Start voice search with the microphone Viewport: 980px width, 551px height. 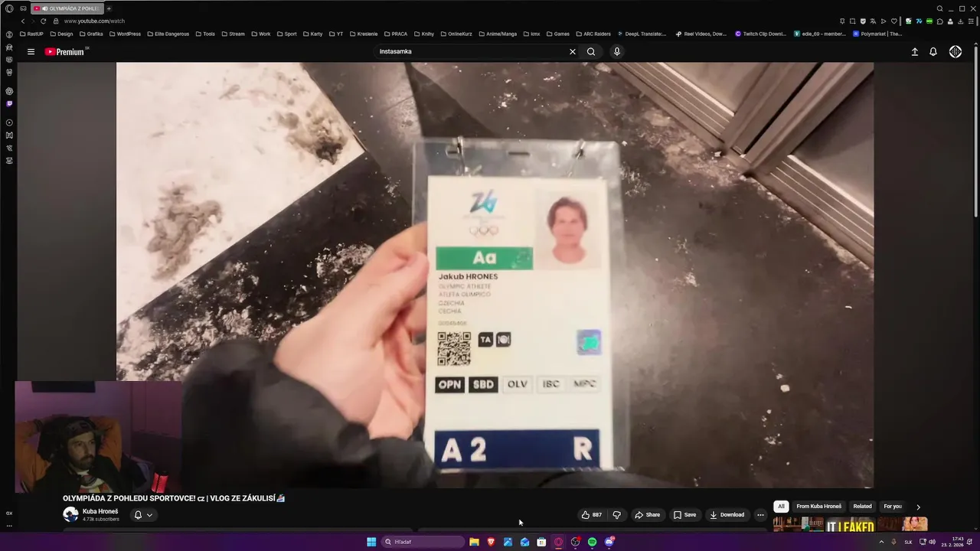point(616,51)
